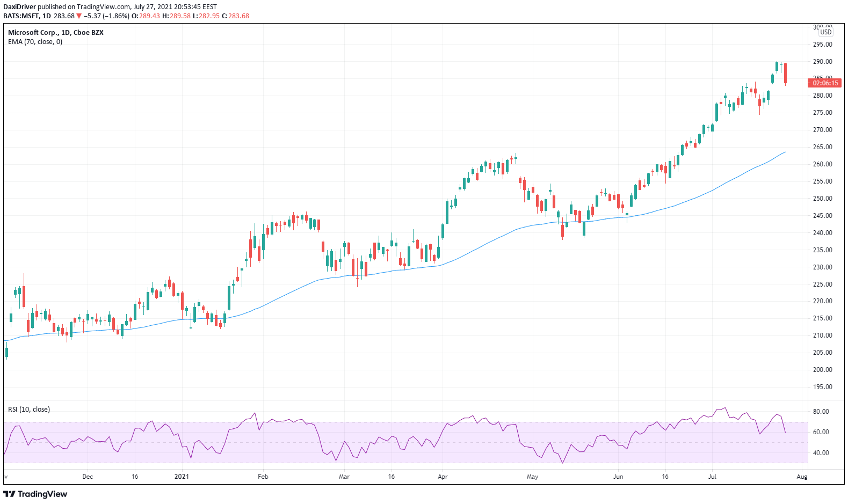Click the Microsoft Corp., 1D, Cboe BZX title

pyautogui.click(x=56, y=33)
